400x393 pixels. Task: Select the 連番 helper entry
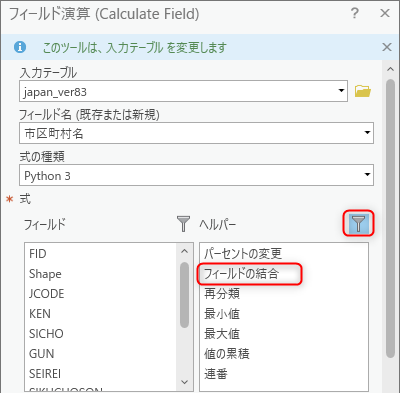(216, 374)
